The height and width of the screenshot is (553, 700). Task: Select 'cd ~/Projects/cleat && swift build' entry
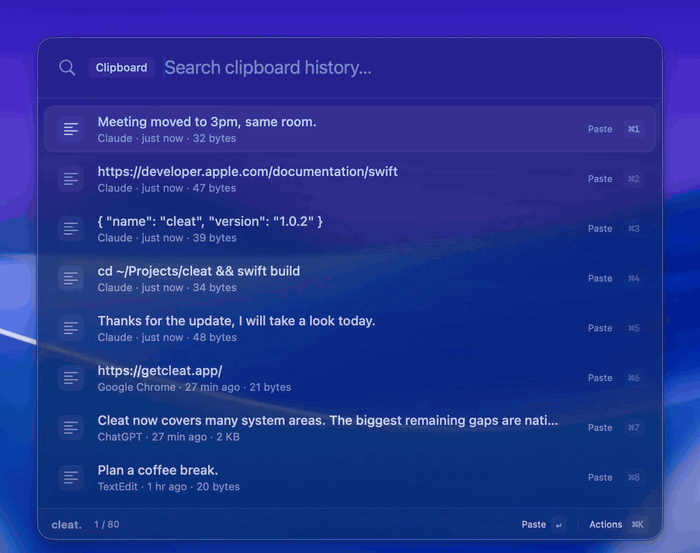coord(350,279)
